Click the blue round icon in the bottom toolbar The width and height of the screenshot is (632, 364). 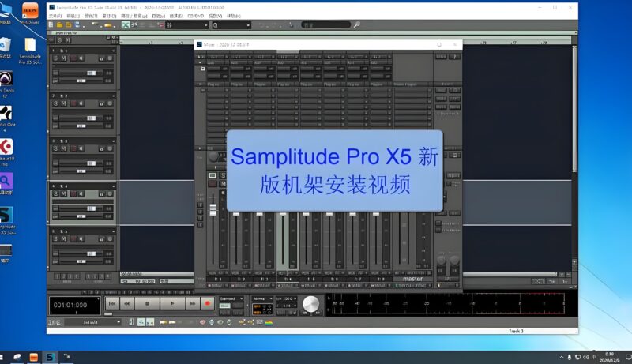[212, 322]
